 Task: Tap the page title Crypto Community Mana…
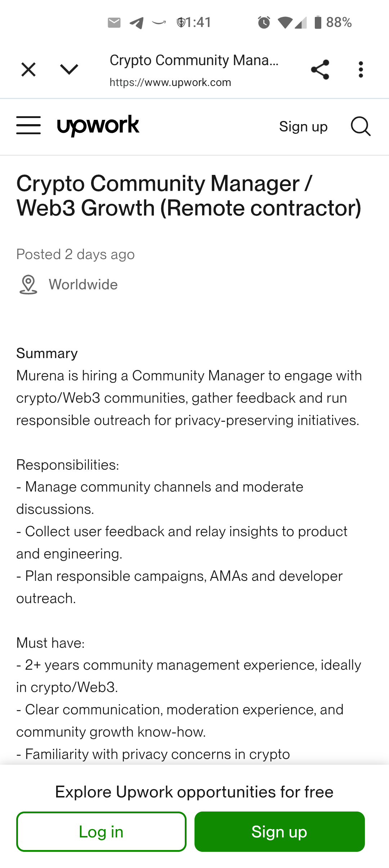coord(194,60)
